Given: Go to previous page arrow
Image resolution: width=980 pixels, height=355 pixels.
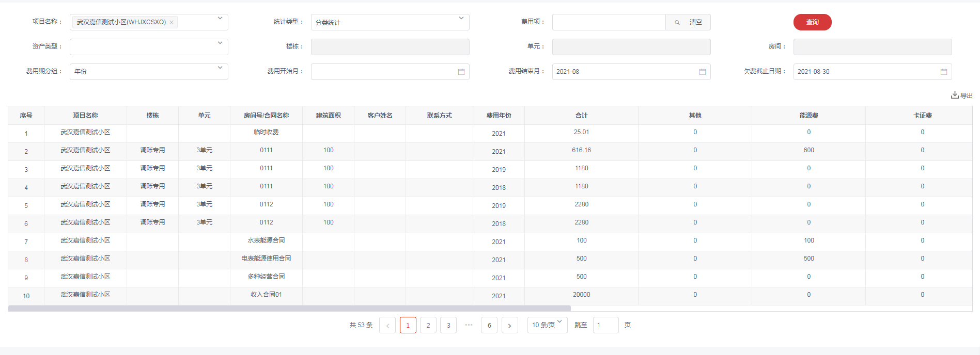Looking at the screenshot, I should (387, 325).
